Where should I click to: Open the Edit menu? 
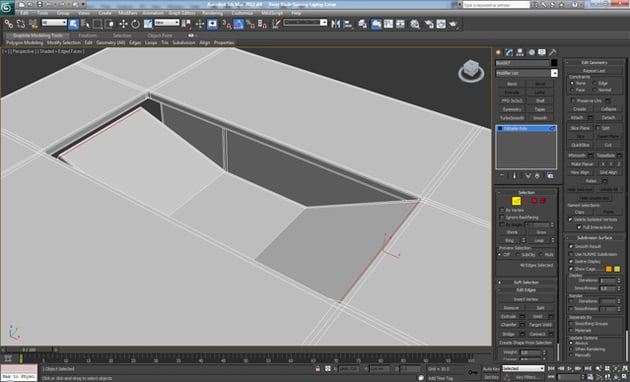coord(25,13)
